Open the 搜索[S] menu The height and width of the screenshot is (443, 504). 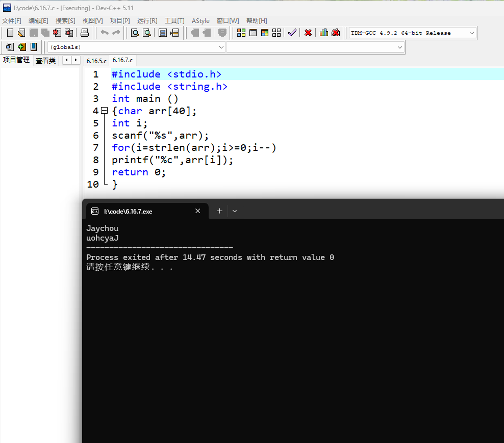click(65, 21)
